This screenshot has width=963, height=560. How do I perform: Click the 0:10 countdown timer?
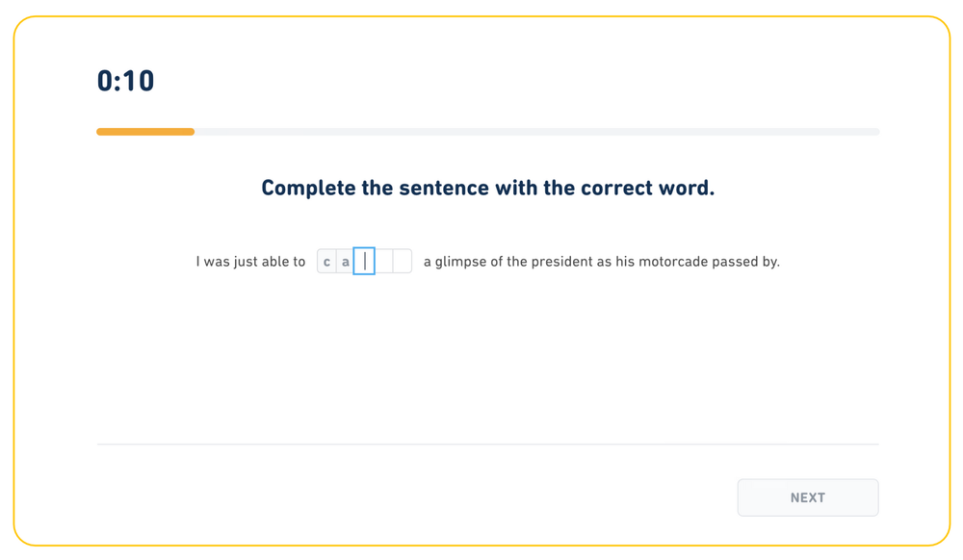[123, 81]
